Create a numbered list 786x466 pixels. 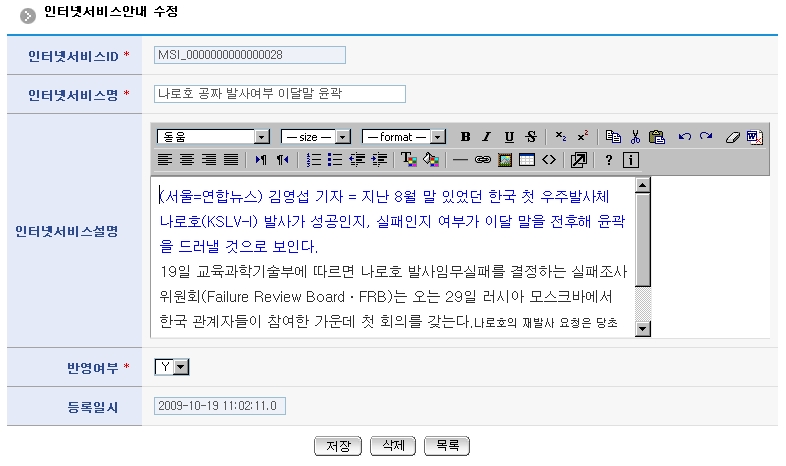[313, 159]
